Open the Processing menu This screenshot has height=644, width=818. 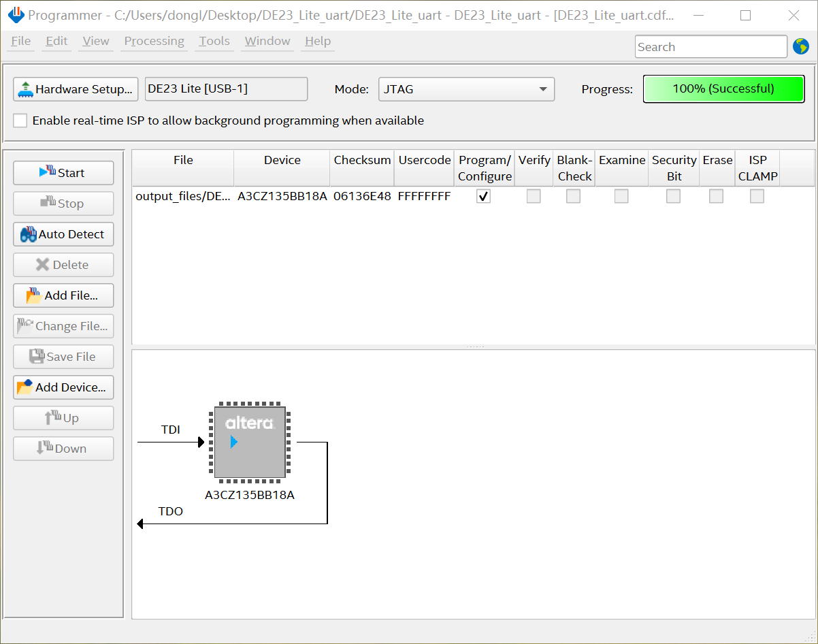pos(154,41)
